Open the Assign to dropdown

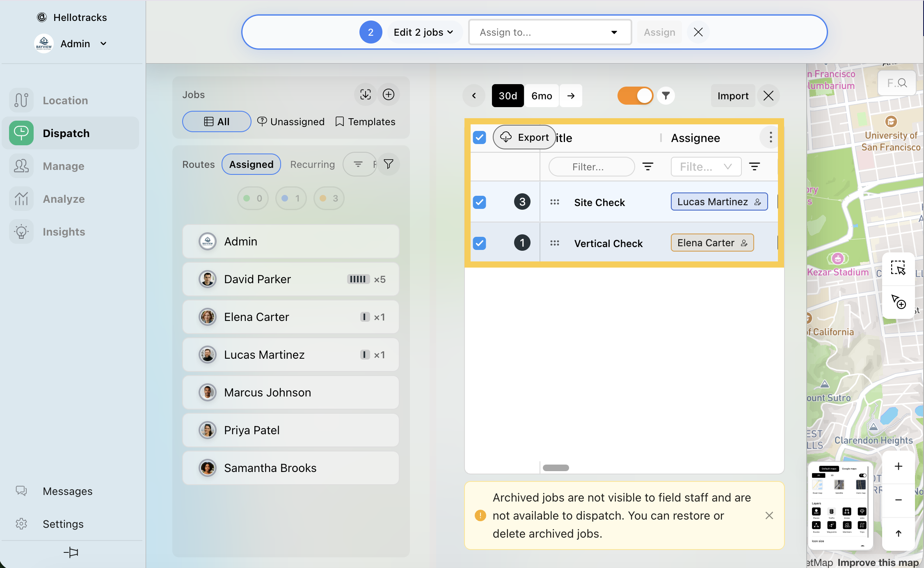[549, 32]
